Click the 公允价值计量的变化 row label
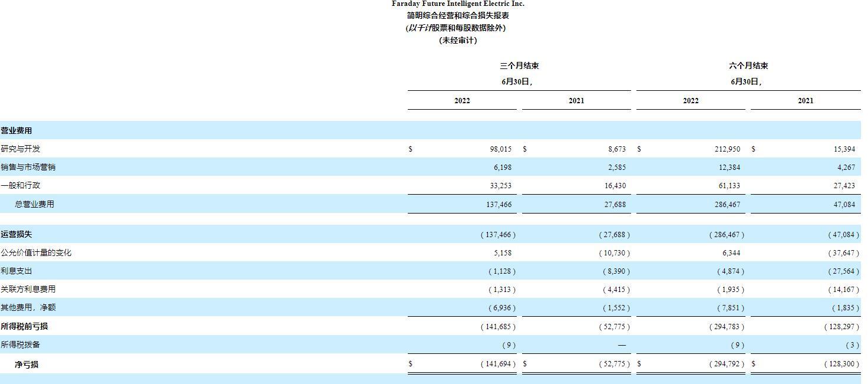Viewport: 868px width, 384px height. point(36,253)
